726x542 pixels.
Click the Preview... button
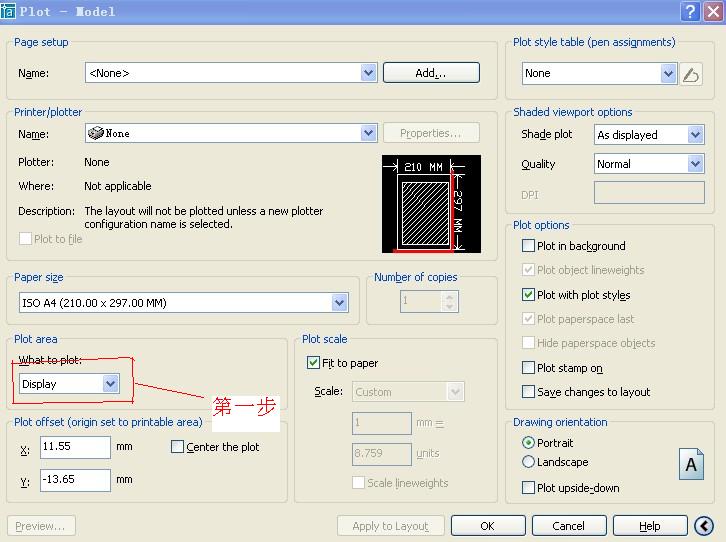click(41, 526)
